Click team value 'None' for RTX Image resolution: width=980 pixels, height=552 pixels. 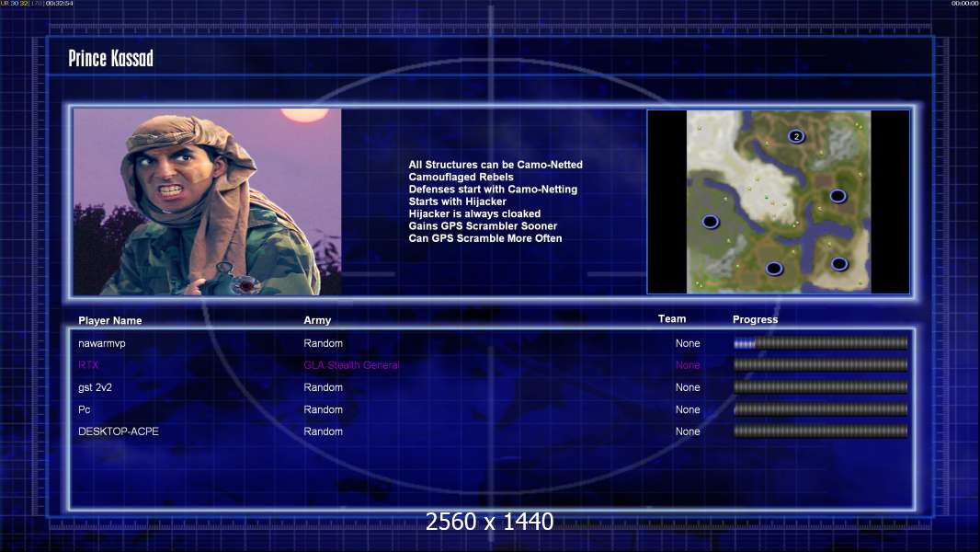click(x=688, y=365)
